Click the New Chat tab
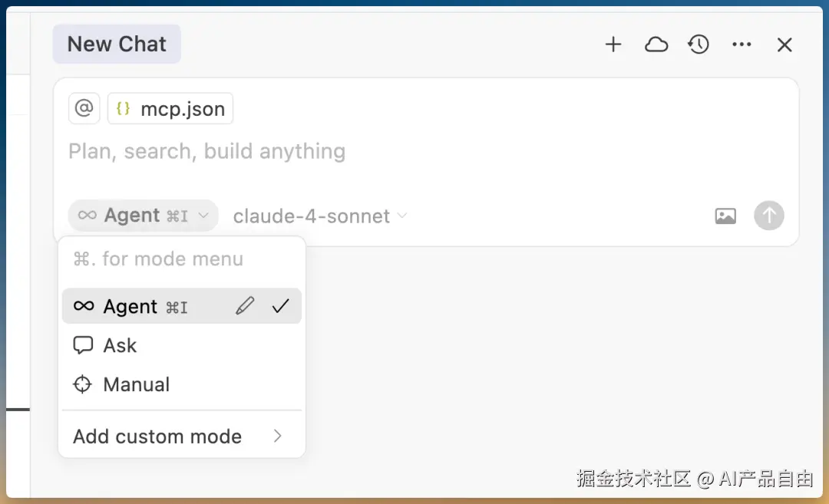The image size is (829, 504). [117, 44]
